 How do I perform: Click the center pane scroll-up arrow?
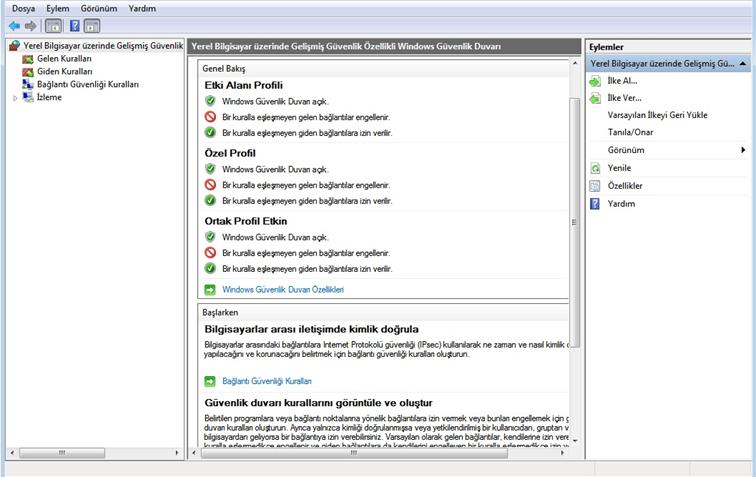click(x=575, y=63)
